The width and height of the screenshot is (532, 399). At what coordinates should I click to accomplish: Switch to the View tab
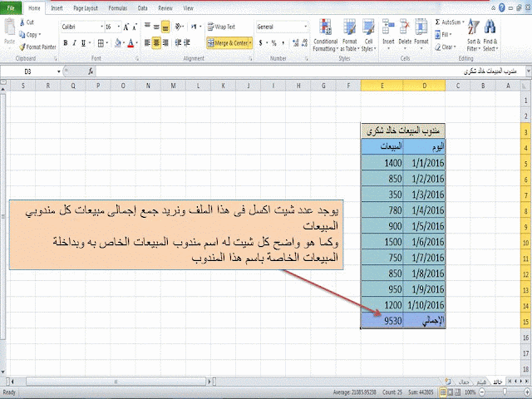coord(189,8)
